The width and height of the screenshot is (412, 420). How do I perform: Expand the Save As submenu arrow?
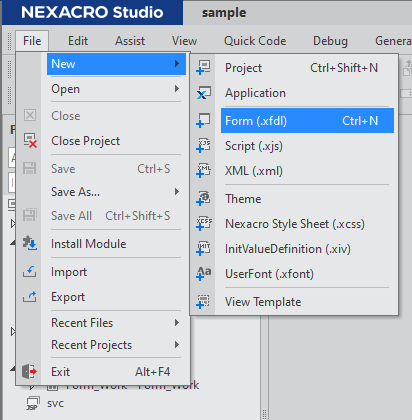177,192
